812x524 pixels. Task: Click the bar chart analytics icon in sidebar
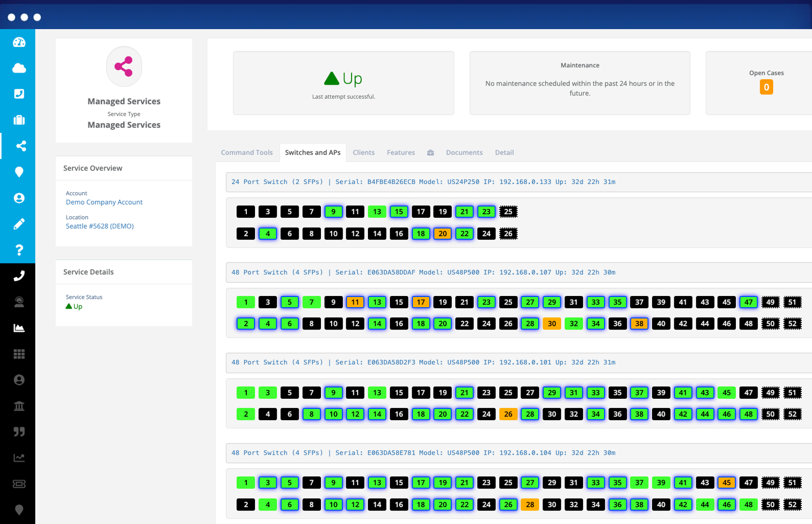click(x=18, y=327)
